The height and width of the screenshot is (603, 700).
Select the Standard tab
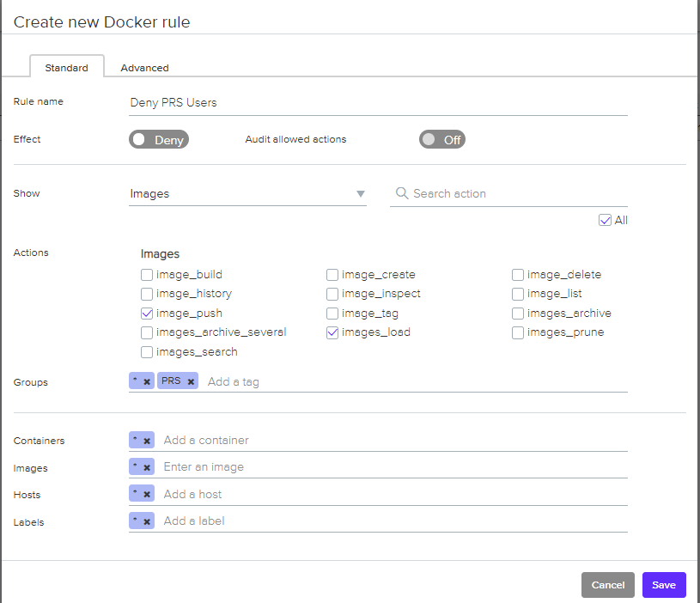pyautogui.click(x=66, y=68)
